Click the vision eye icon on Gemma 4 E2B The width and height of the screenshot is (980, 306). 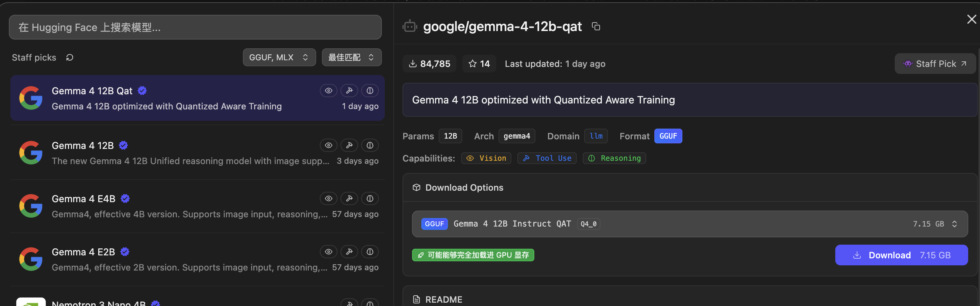329,252
